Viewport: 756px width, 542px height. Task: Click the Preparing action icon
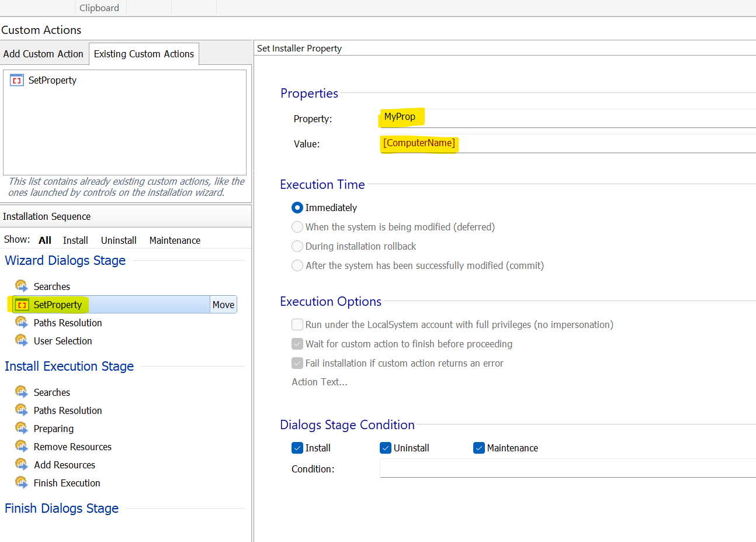click(x=22, y=428)
